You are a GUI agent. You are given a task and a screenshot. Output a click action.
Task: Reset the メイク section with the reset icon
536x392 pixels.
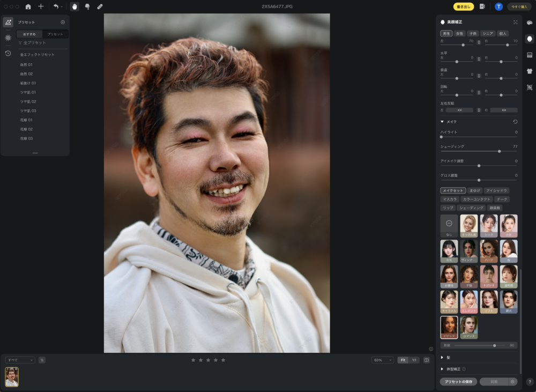coord(515,122)
